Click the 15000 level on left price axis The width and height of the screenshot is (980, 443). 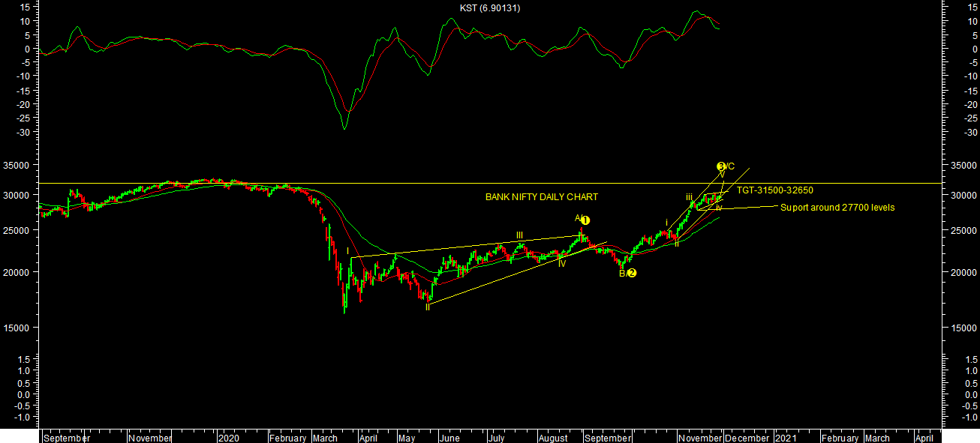click(x=20, y=328)
